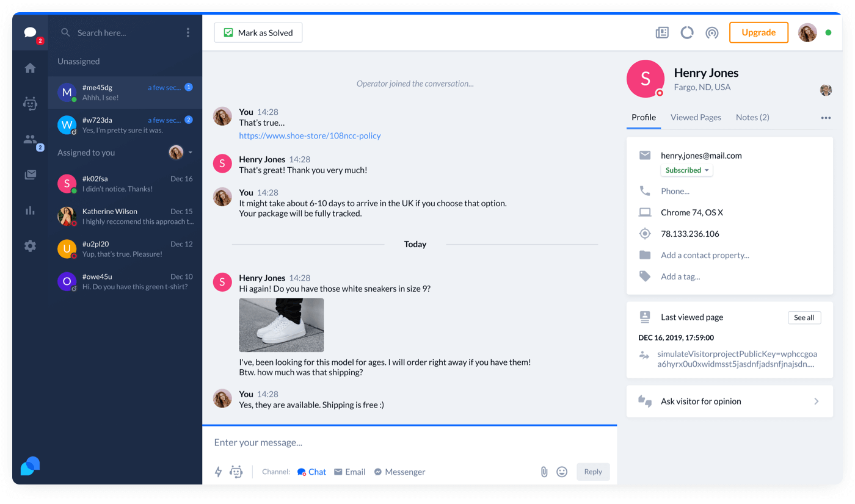Open the Notes (2) tab
This screenshot has height=504, width=855.
[752, 117]
